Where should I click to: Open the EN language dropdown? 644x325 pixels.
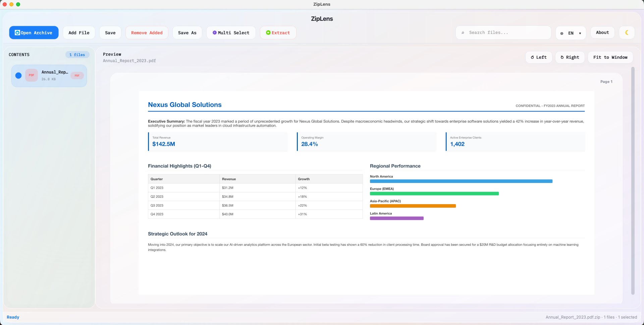(x=571, y=33)
